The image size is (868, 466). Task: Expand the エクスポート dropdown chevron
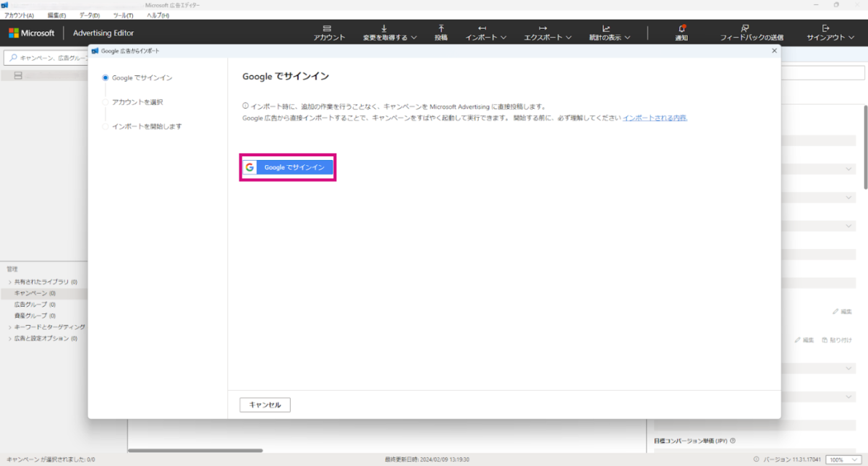click(x=569, y=38)
